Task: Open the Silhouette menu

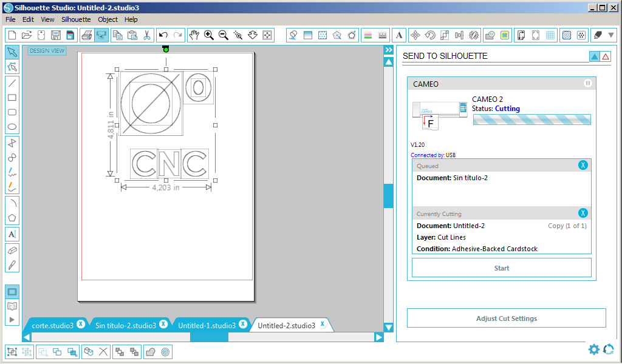Action: (76, 19)
